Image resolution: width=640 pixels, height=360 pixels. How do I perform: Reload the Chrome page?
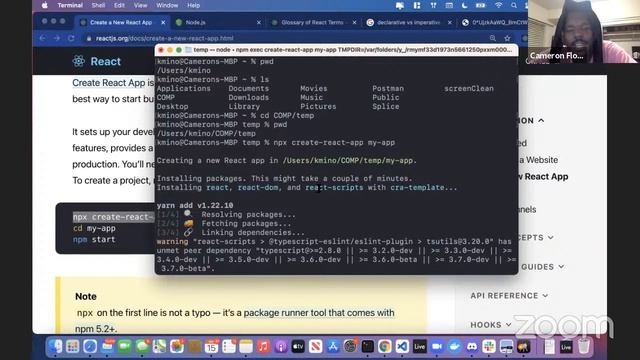point(71,38)
